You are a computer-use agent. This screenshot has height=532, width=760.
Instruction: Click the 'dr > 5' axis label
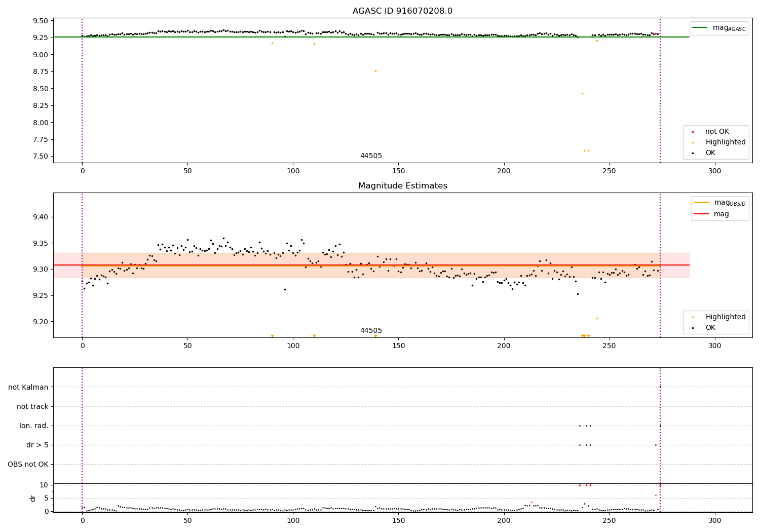(x=37, y=445)
